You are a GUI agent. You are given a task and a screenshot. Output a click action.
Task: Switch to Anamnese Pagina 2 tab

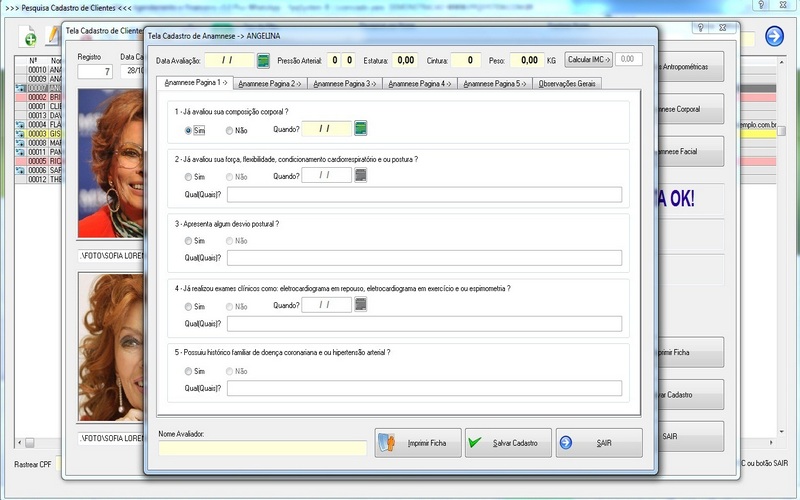270,84
